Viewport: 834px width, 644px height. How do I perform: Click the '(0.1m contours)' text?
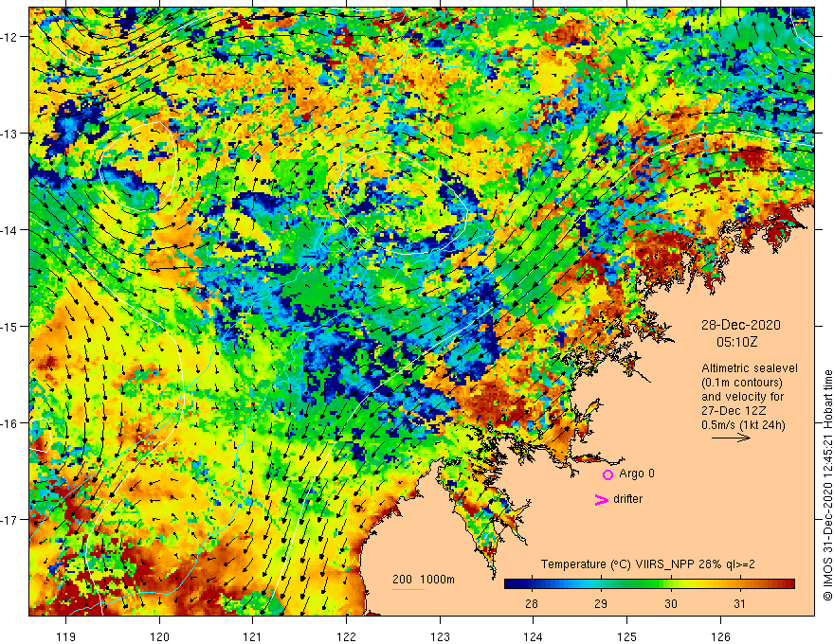tap(742, 383)
